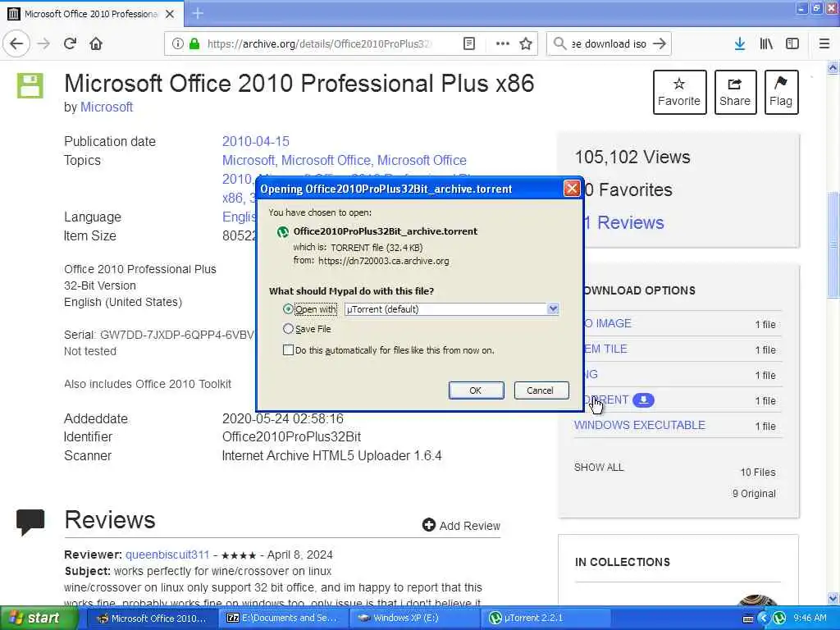This screenshot has height=630, width=840.
Task: Click the browser forward arrow
Action: point(44,43)
